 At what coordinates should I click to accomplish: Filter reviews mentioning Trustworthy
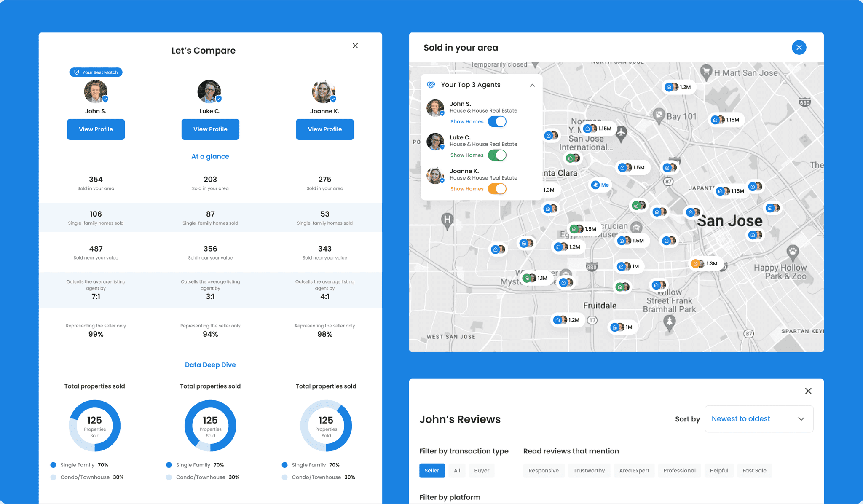tap(589, 471)
